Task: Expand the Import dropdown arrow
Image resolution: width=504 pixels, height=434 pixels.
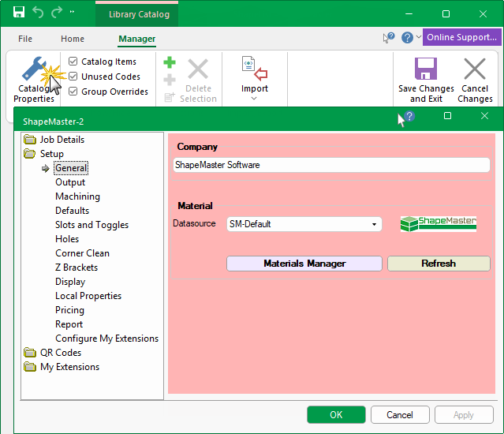Action: (254, 99)
